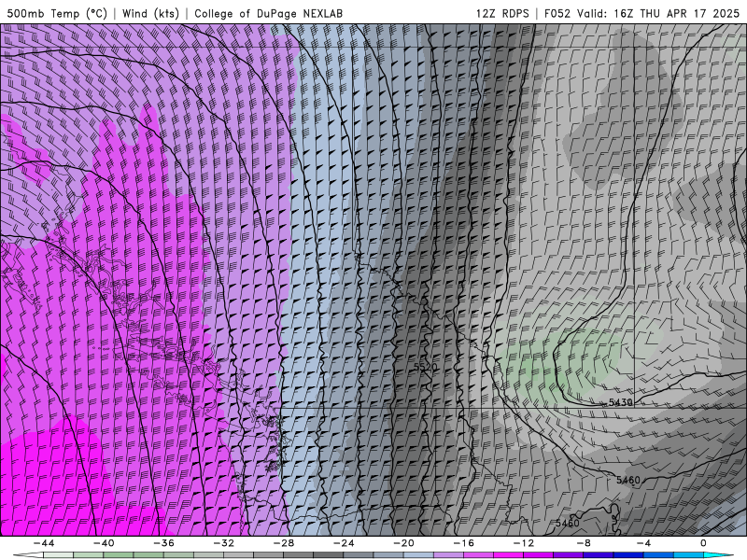The height and width of the screenshot is (560, 747).
Task: Click the "500mb Temp (°C)" title text
Action: [x=57, y=13]
